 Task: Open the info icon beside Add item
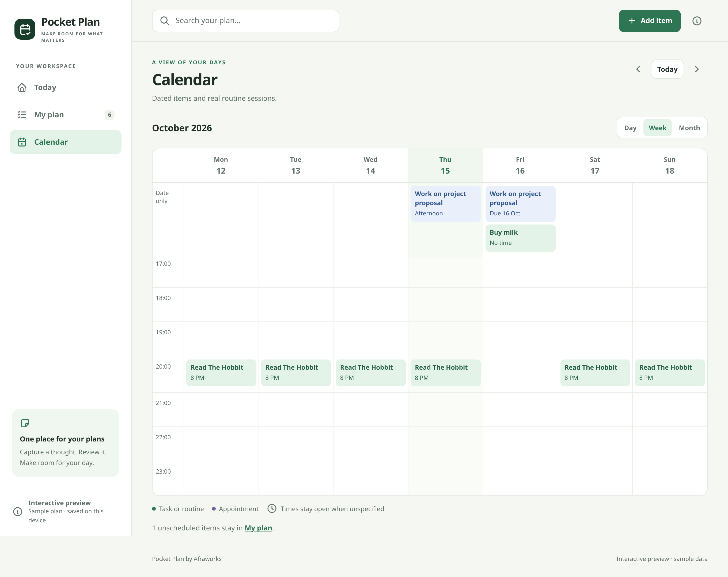click(697, 21)
